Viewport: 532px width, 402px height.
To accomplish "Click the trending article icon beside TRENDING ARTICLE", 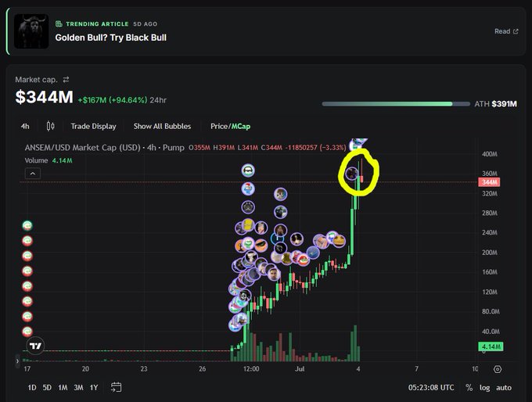I will point(59,23).
